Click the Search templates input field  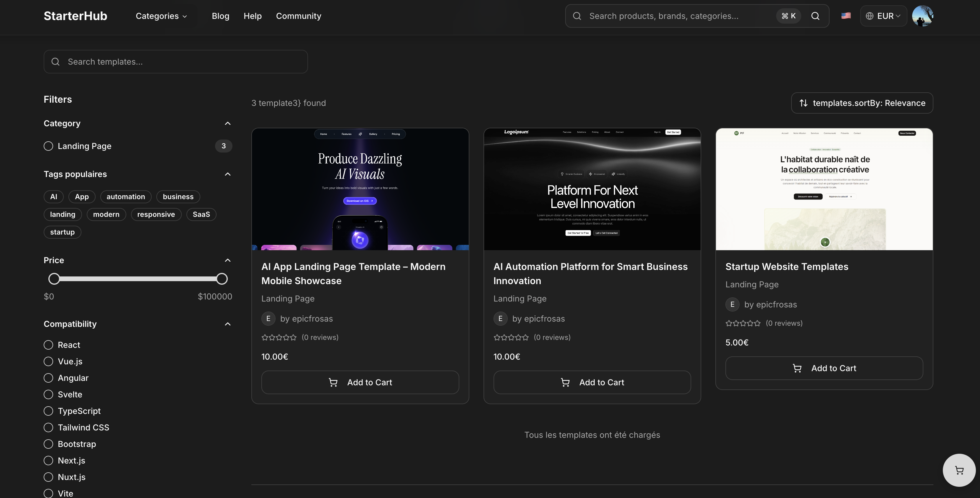tap(176, 62)
